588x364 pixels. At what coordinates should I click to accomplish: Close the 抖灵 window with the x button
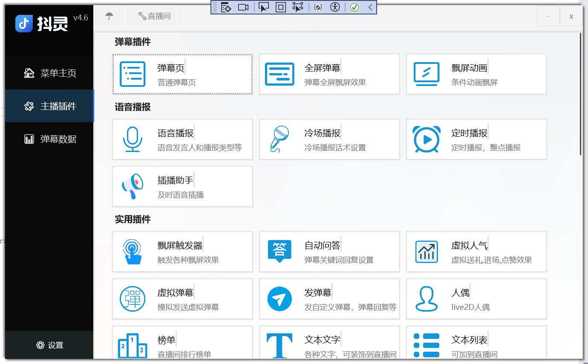pos(571,16)
